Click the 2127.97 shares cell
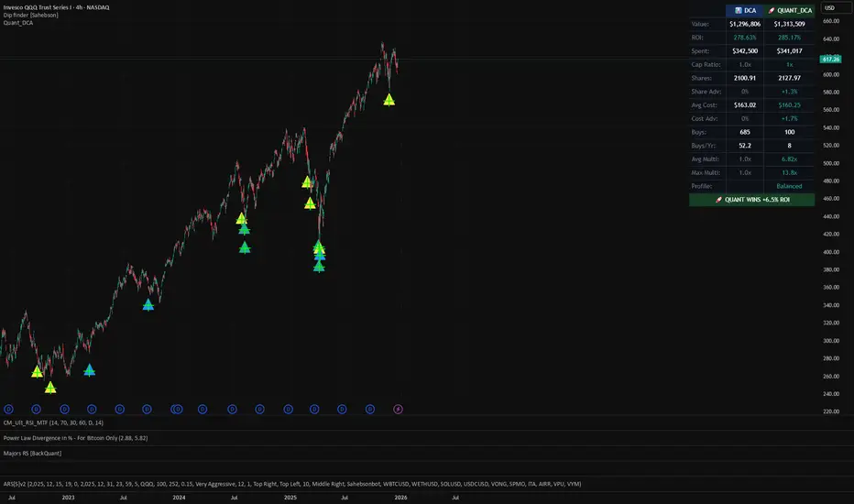 [x=789, y=78]
